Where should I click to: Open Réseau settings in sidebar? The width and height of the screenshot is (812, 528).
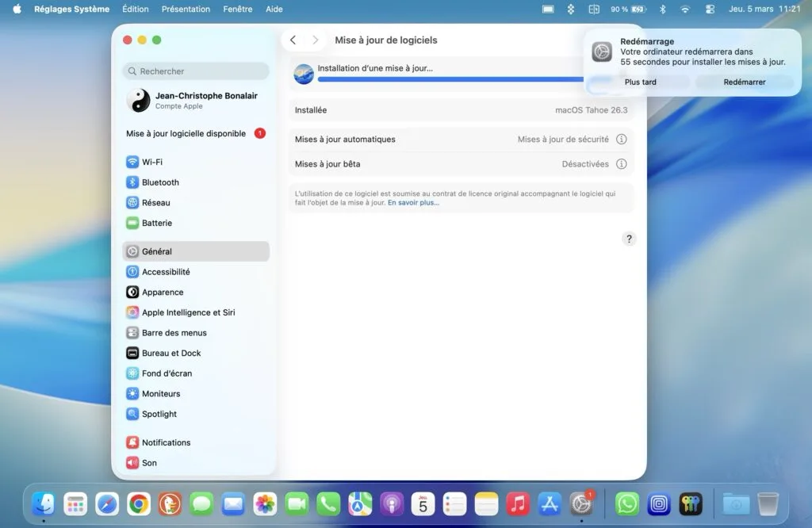pos(196,202)
